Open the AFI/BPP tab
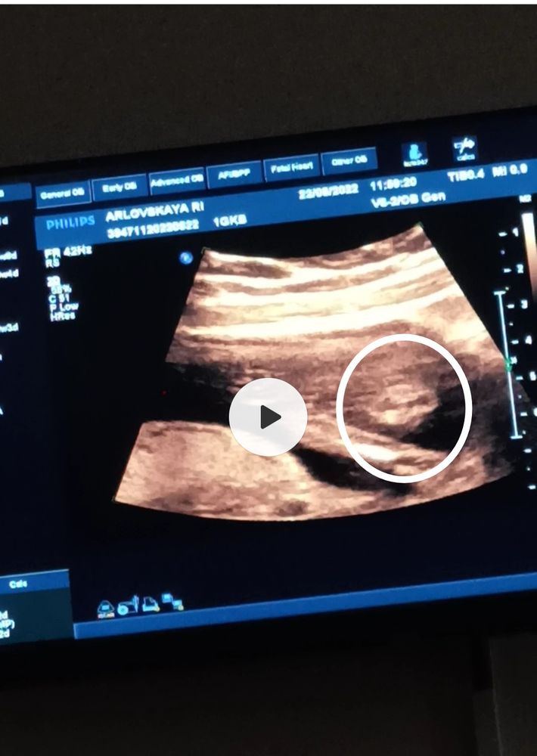The image size is (537, 756). click(234, 174)
